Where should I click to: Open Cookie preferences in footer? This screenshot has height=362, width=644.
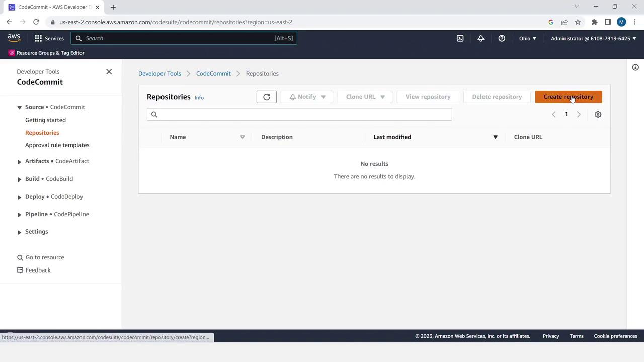pos(615,336)
